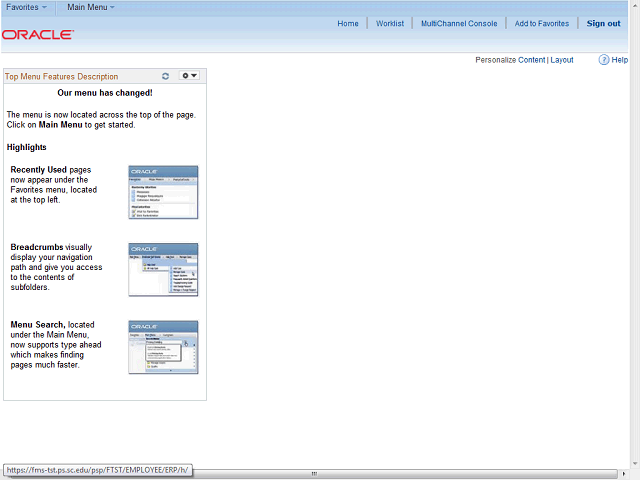Screen dimensions: 640x480
Task: Click the 'Our menu has changed!' heading
Action: pos(105,93)
